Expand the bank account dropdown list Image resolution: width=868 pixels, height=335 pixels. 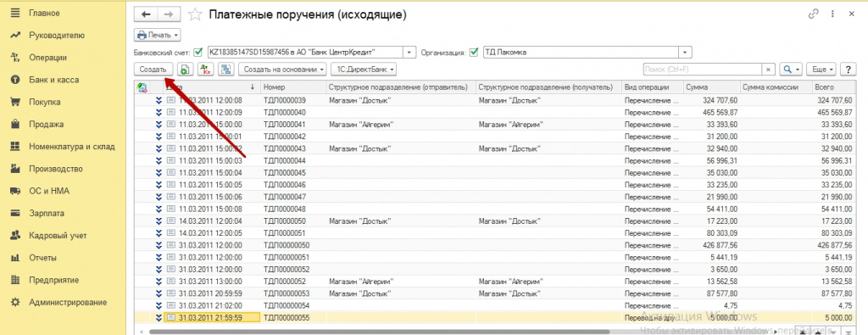(x=410, y=53)
